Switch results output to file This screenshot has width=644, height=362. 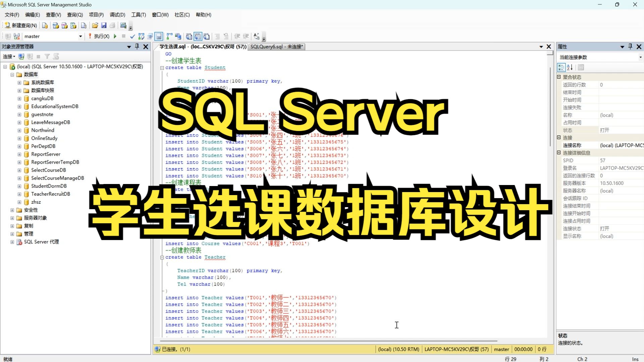click(207, 36)
